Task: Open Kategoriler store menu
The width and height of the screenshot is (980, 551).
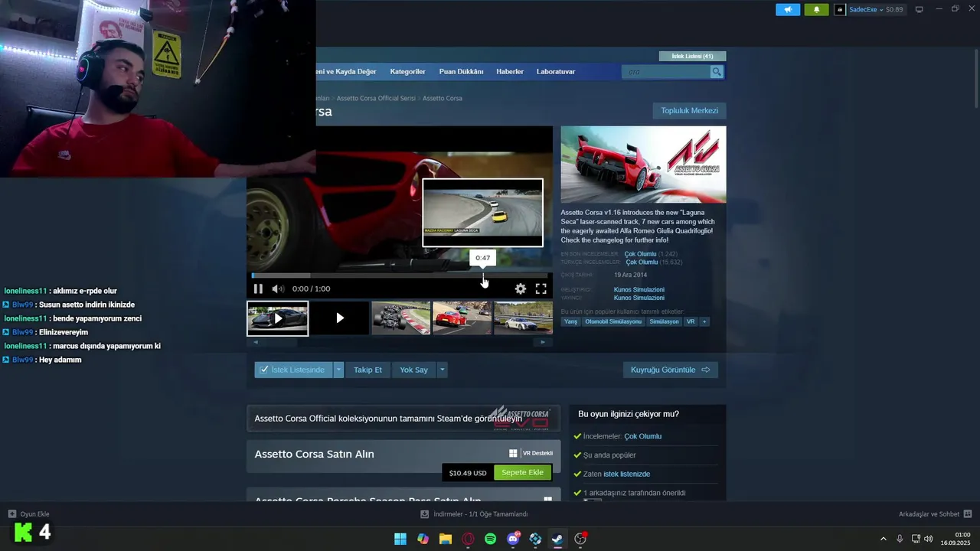Action: [x=407, y=72]
